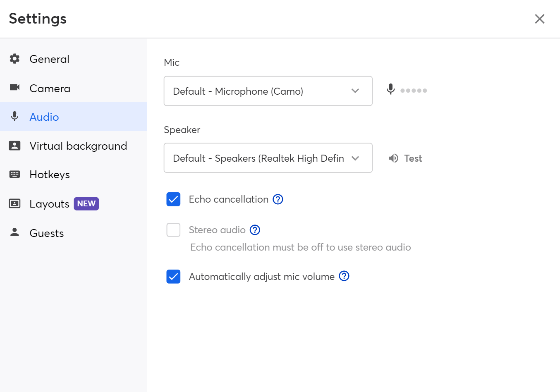Click the General gear icon
This screenshot has height=392, width=560.
click(15, 59)
